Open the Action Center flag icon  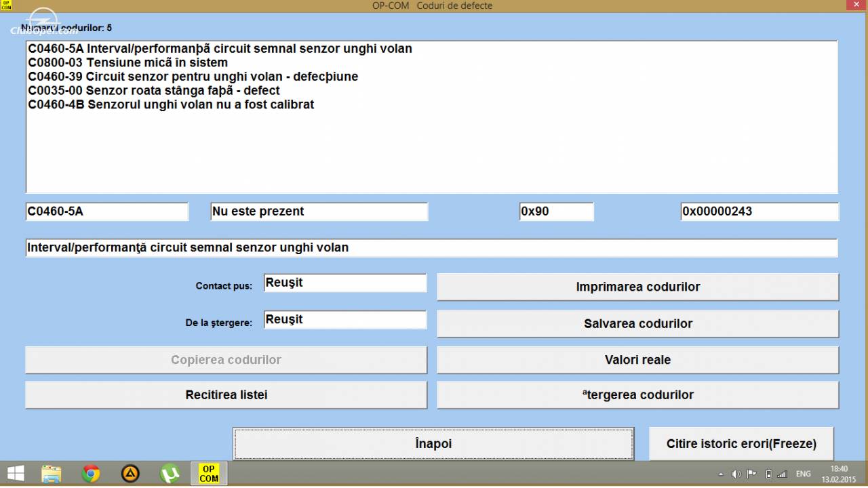(x=751, y=474)
